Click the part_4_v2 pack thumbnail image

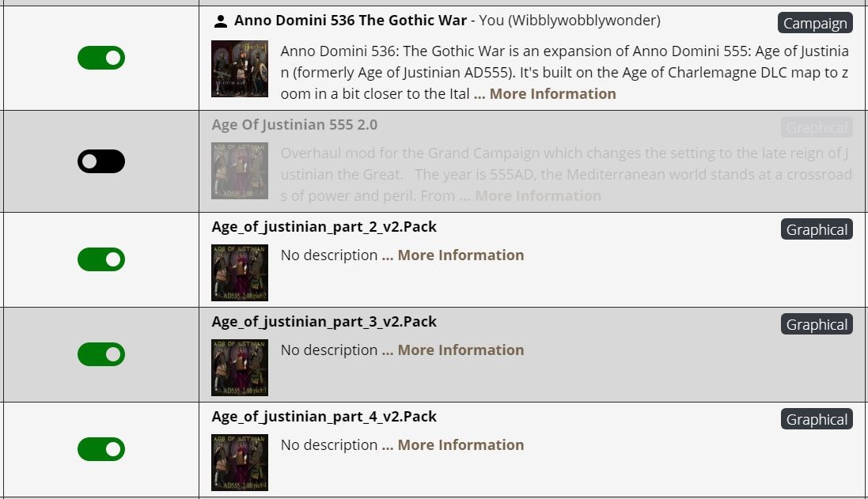(x=240, y=463)
